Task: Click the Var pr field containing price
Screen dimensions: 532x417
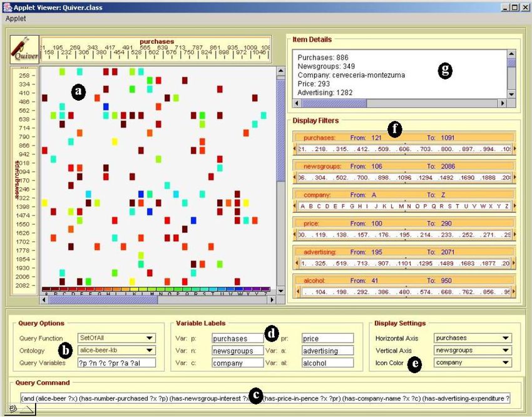Action: (x=328, y=338)
